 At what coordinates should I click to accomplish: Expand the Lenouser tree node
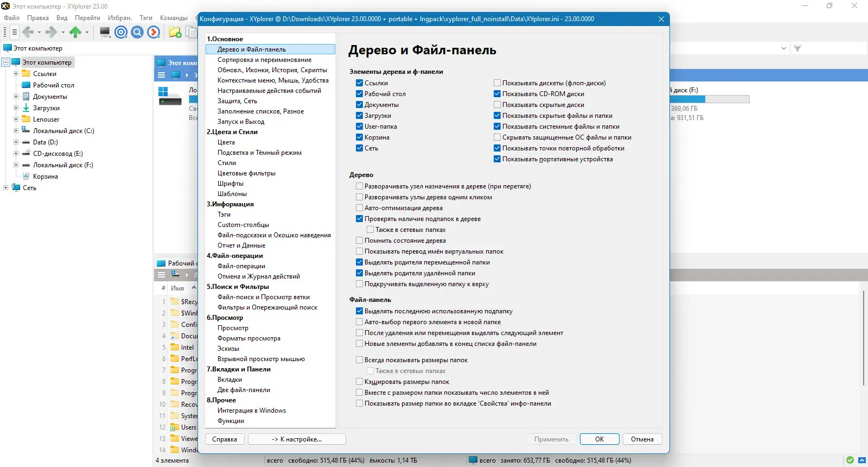coord(16,119)
